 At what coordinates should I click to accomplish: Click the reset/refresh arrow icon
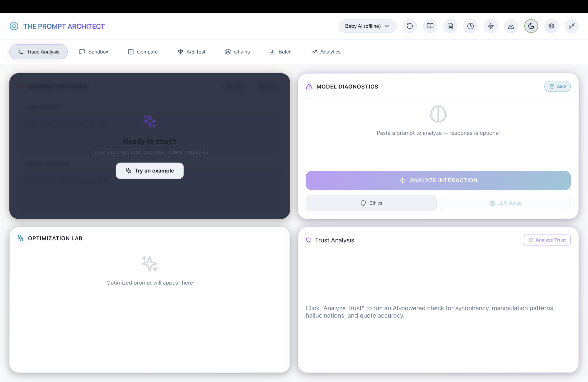point(410,26)
